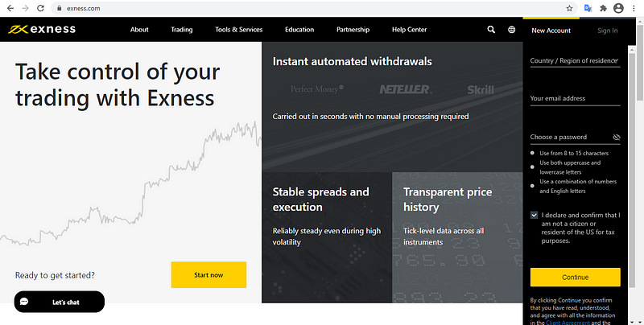Click Use from 8 to 15 characters hint
The width and height of the screenshot is (644, 325).
pos(574,153)
